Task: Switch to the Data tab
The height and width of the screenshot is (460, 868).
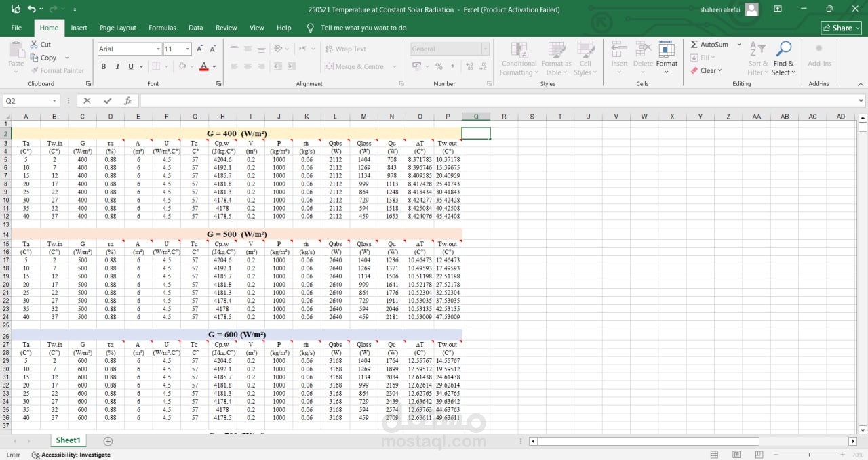Action: 196,28
